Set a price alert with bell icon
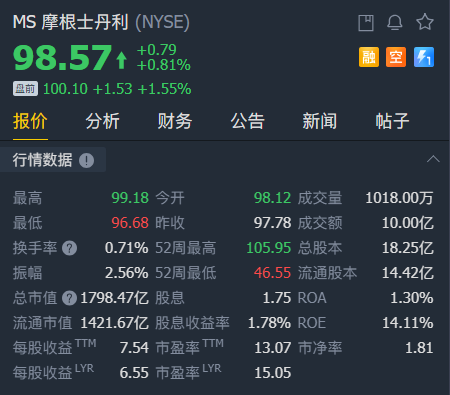 tap(395, 22)
